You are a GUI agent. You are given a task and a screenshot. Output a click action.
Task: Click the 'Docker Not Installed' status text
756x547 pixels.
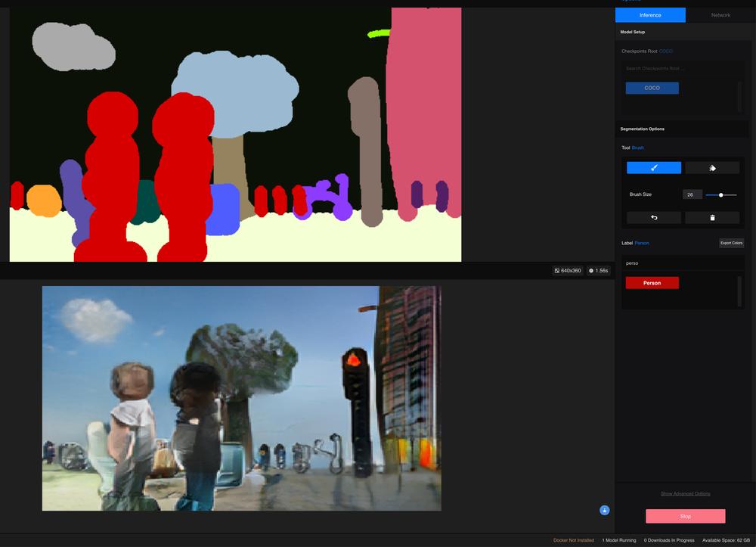coord(573,540)
